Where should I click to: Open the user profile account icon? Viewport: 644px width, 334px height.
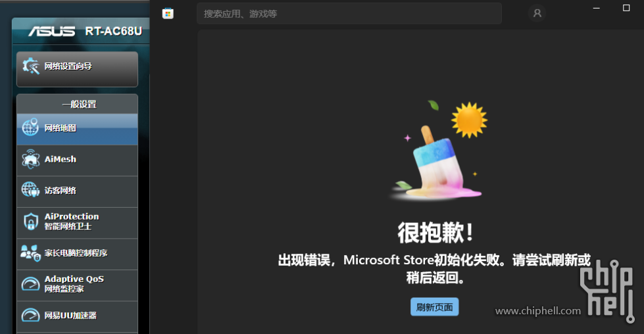[537, 13]
